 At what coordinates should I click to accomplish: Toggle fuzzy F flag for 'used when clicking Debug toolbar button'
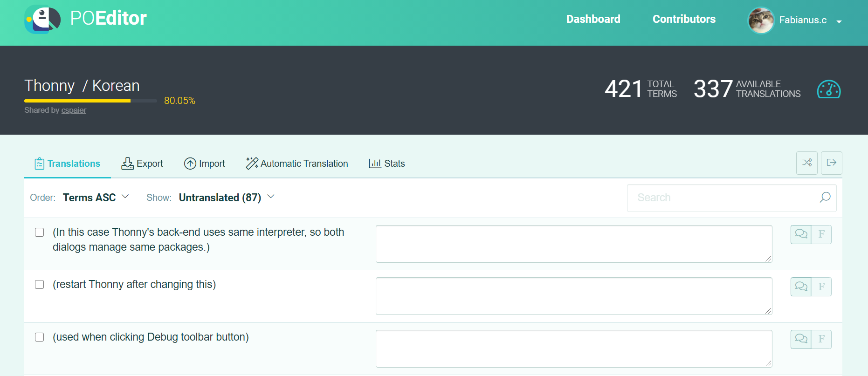pyautogui.click(x=821, y=339)
